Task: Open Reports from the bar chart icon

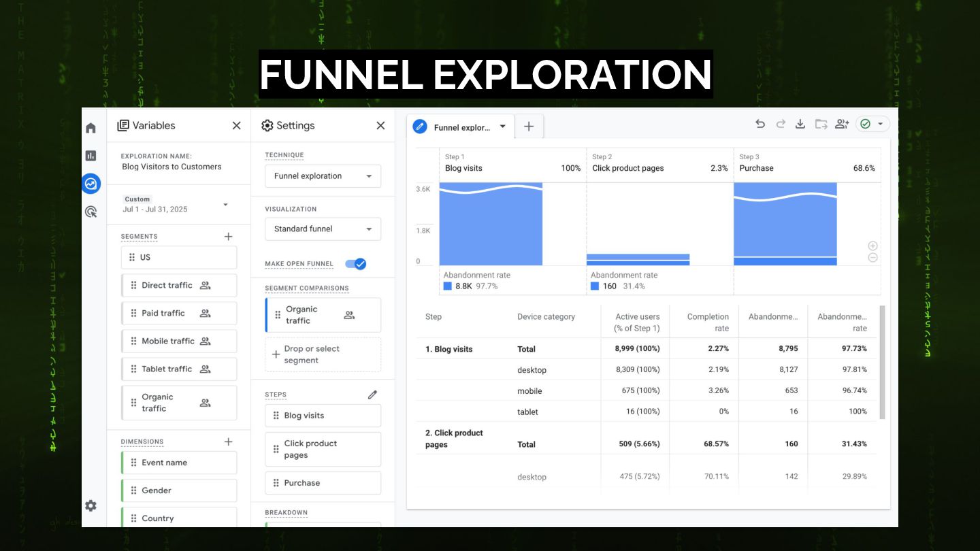Action: point(91,156)
